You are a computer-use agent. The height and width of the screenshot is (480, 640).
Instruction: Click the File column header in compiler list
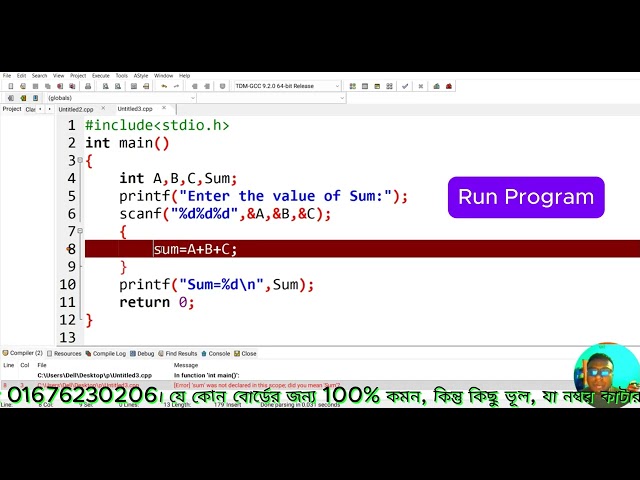click(x=42, y=365)
